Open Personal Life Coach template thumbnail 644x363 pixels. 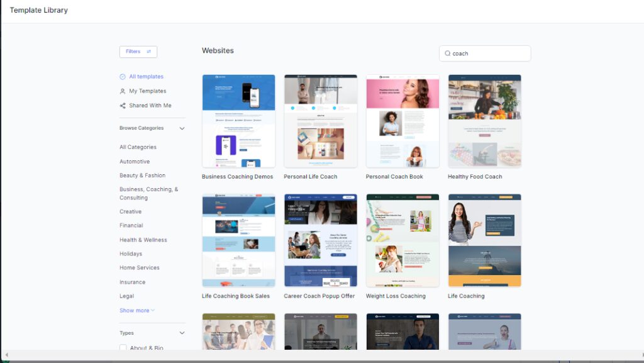[320, 121]
